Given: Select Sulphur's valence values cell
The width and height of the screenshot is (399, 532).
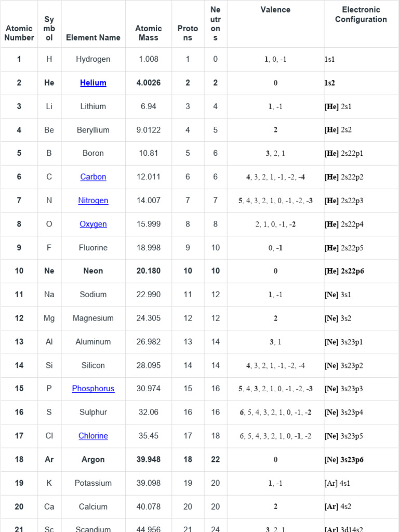Looking at the screenshot, I should (x=275, y=412).
